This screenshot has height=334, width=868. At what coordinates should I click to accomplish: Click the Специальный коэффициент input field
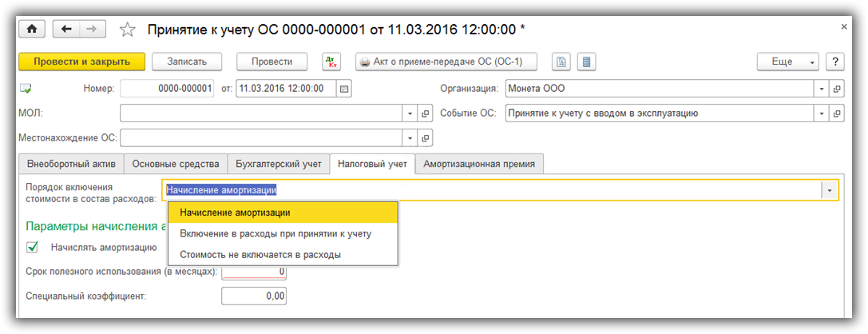254,296
